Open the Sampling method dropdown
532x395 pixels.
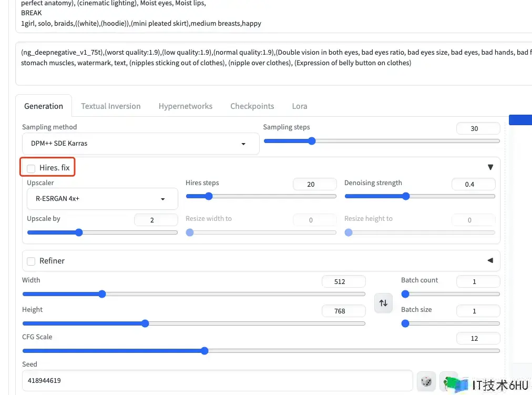point(141,144)
